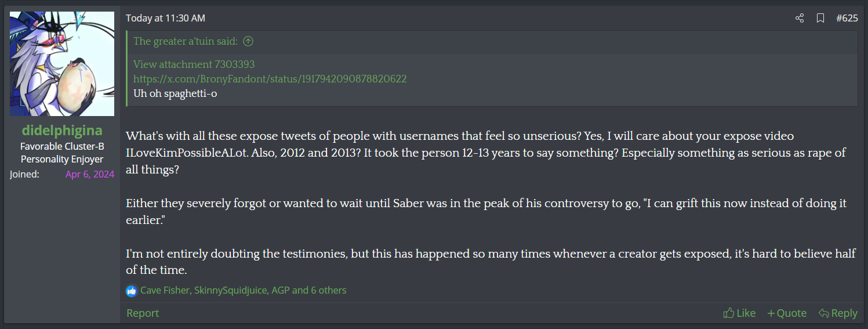
Task: Report this post
Action: (x=143, y=313)
